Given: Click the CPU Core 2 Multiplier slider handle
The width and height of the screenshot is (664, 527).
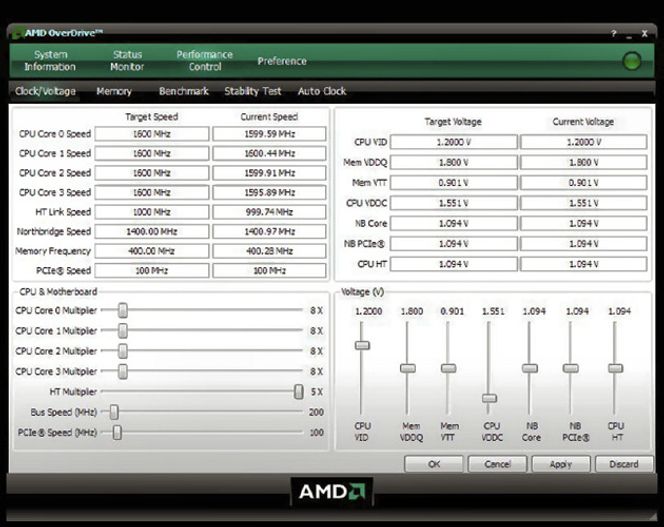Looking at the screenshot, I should pos(123,351).
